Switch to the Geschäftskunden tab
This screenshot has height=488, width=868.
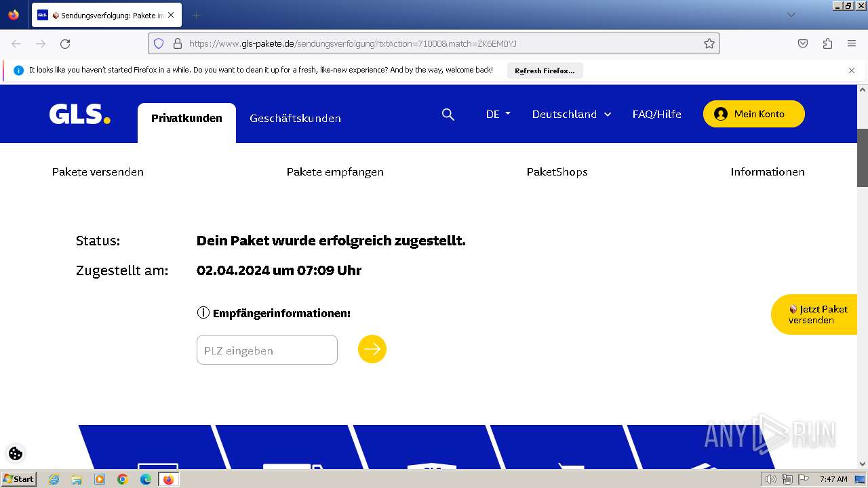[295, 119]
